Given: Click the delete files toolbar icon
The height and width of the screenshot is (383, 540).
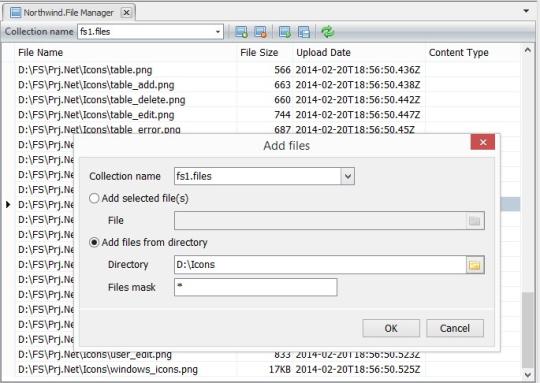Looking at the screenshot, I should pos(260,32).
